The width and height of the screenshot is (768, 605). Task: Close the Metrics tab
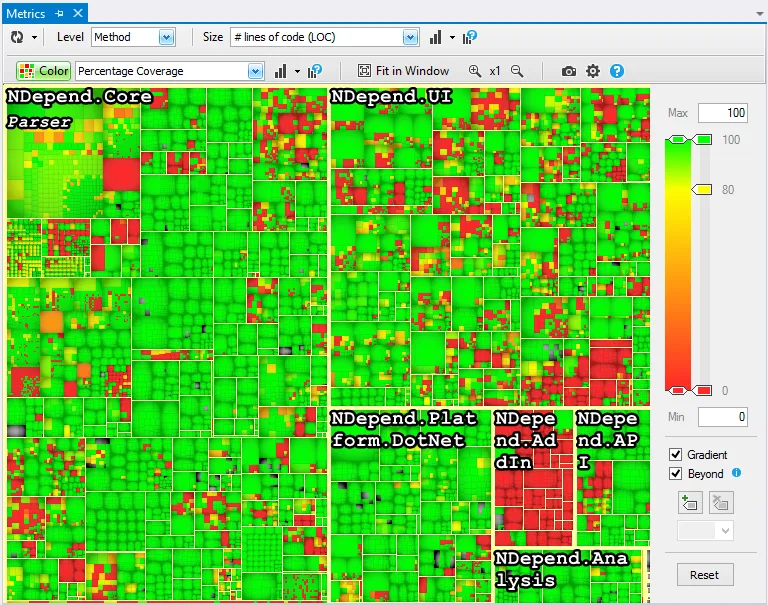[x=78, y=13]
